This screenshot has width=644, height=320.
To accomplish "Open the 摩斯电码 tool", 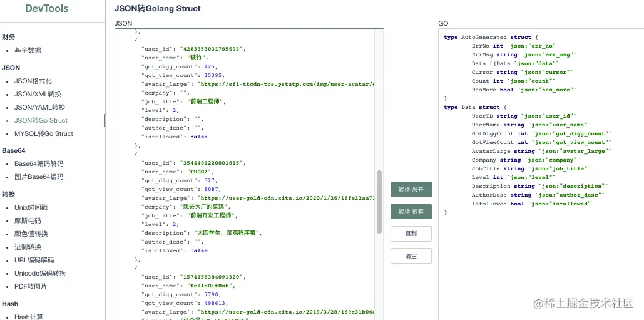I will [x=28, y=220].
